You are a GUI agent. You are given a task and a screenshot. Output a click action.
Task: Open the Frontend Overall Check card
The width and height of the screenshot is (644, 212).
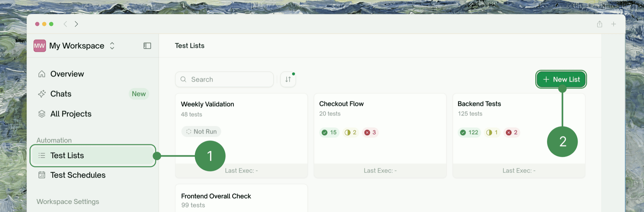[x=242, y=198]
